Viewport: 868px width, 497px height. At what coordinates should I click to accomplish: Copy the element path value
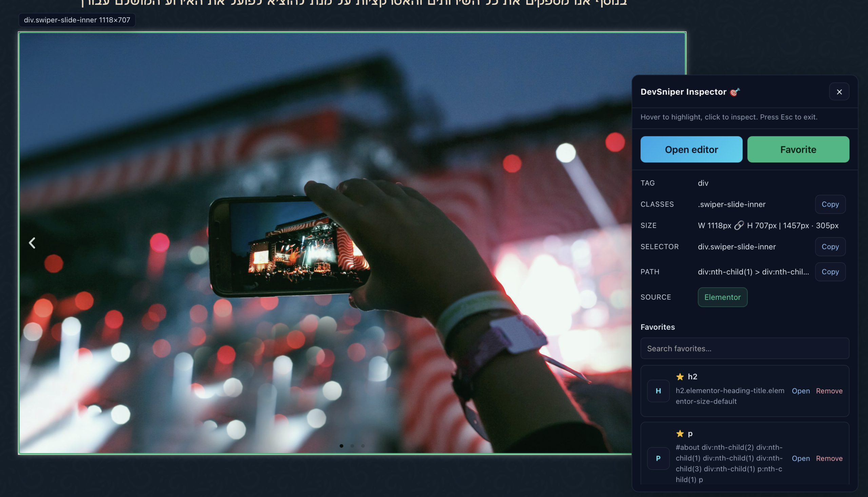[830, 272]
